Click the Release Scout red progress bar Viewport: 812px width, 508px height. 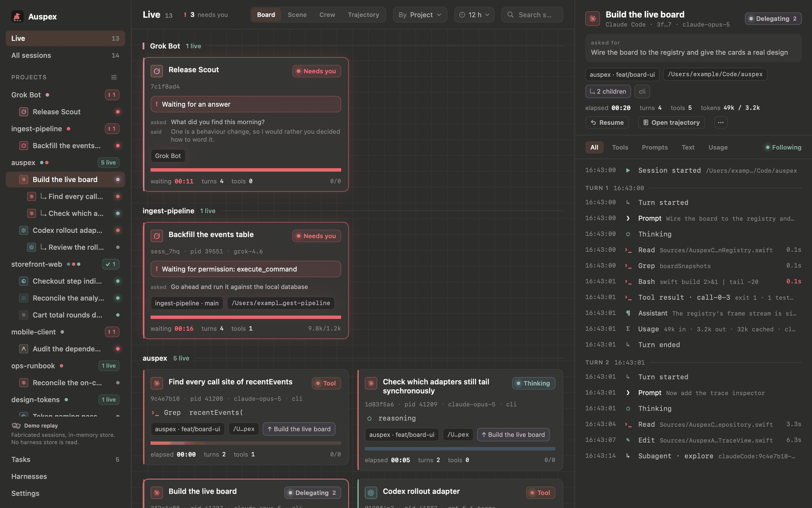pos(246,170)
